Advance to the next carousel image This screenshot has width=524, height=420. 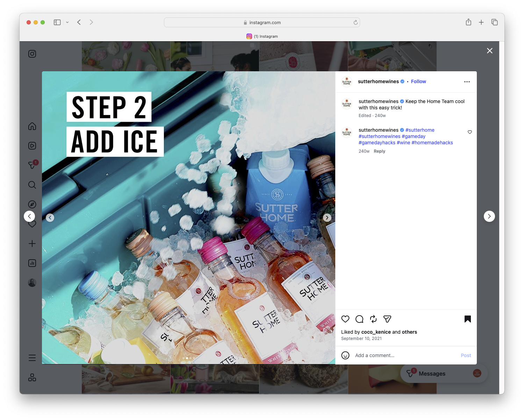pyautogui.click(x=327, y=217)
